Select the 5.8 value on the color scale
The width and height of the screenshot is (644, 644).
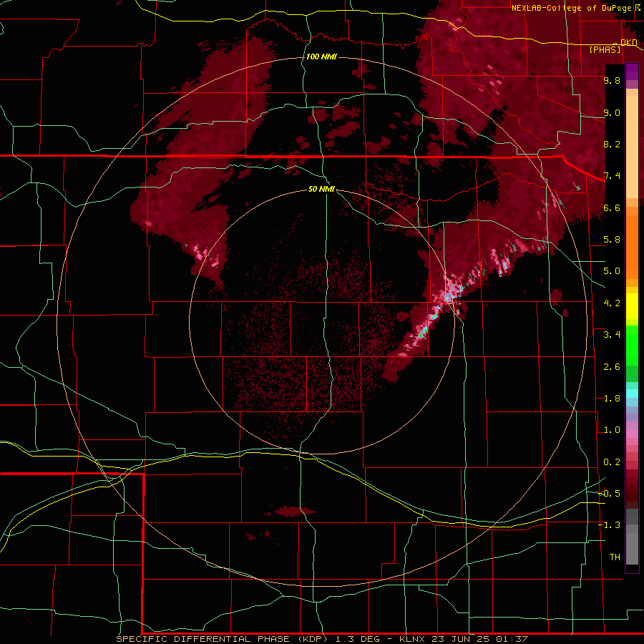[612, 240]
